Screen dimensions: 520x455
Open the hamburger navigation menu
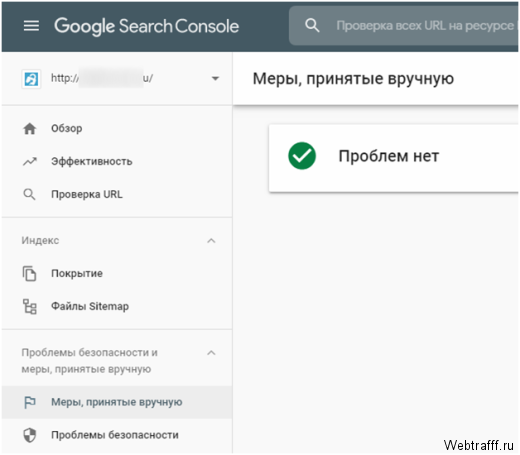(x=31, y=26)
